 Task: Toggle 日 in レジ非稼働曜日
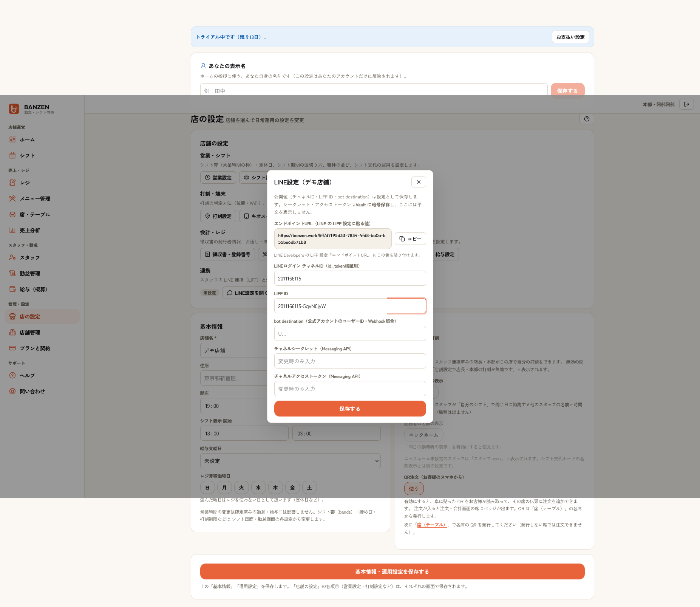click(x=207, y=488)
